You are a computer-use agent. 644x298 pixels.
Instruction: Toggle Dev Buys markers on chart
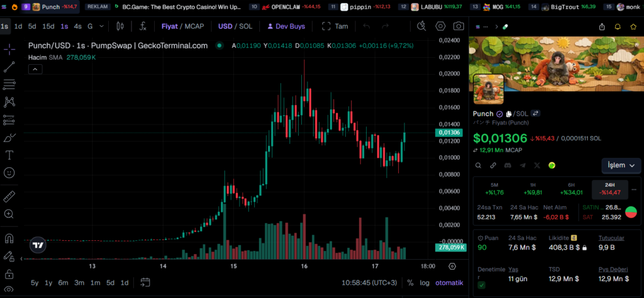click(x=286, y=26)
